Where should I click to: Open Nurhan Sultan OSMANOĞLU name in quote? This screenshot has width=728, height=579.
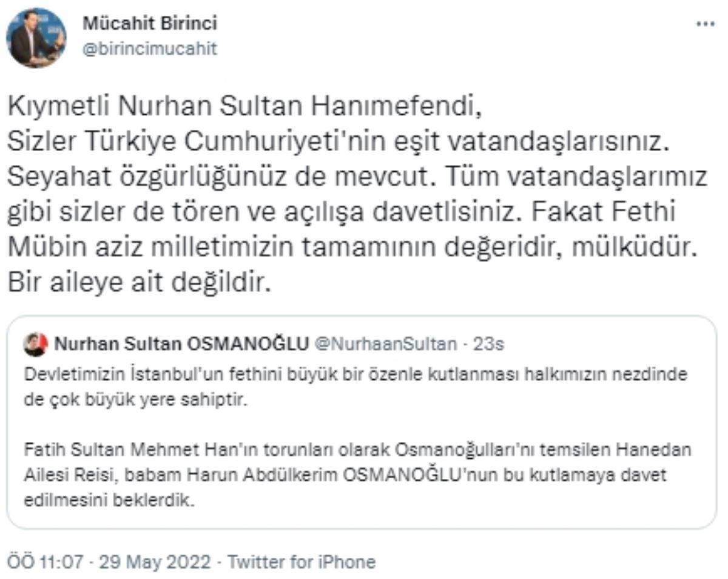tap(181, 344)
